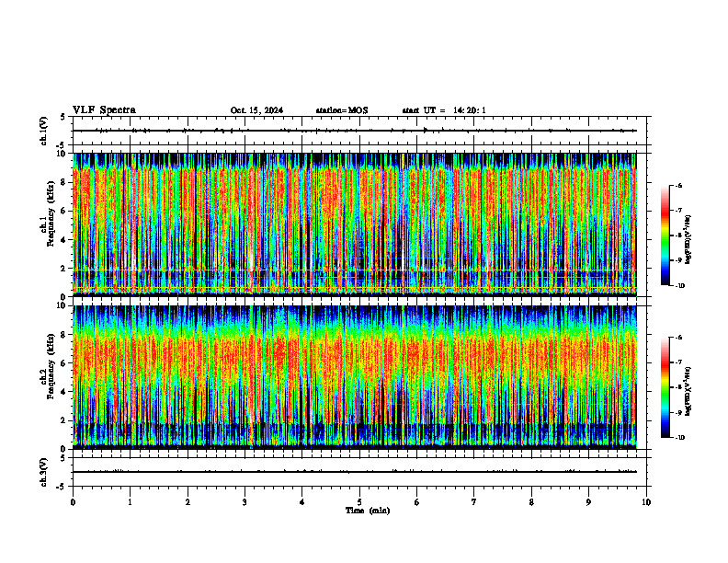Click the ch.1 voltage waveform trace
The image size is (728, 563).
tap(355, 131)
